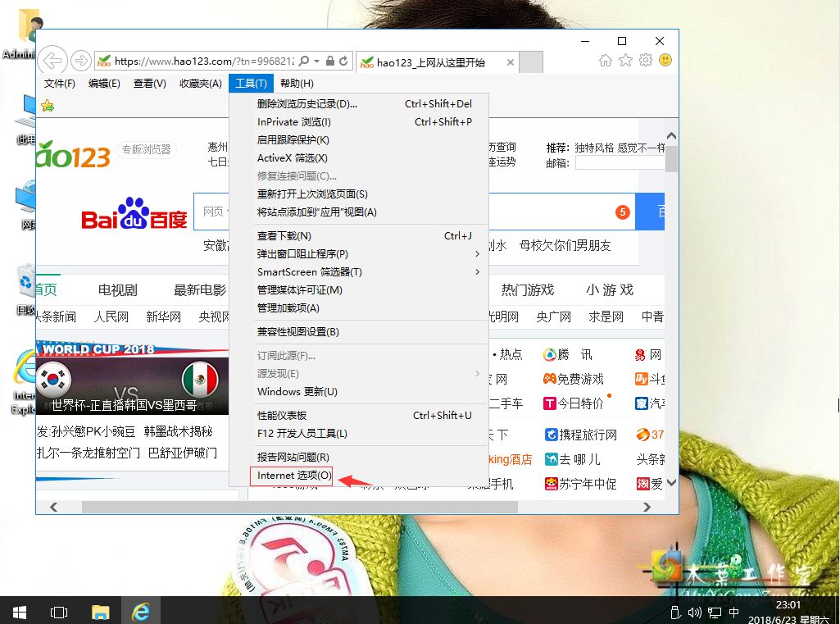This screenshot has height=624, width=840.
Task: Open 性能仪表板 menu item
Action: click(358, 416)
